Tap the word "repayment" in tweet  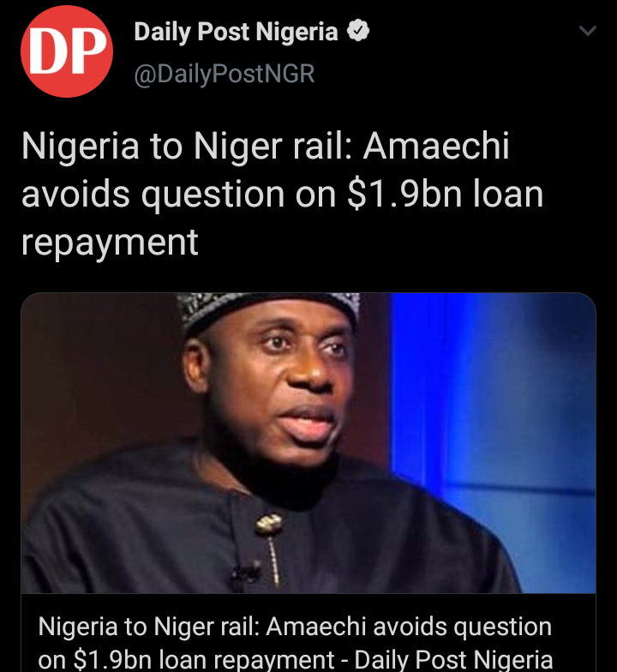tap(110, 243)
